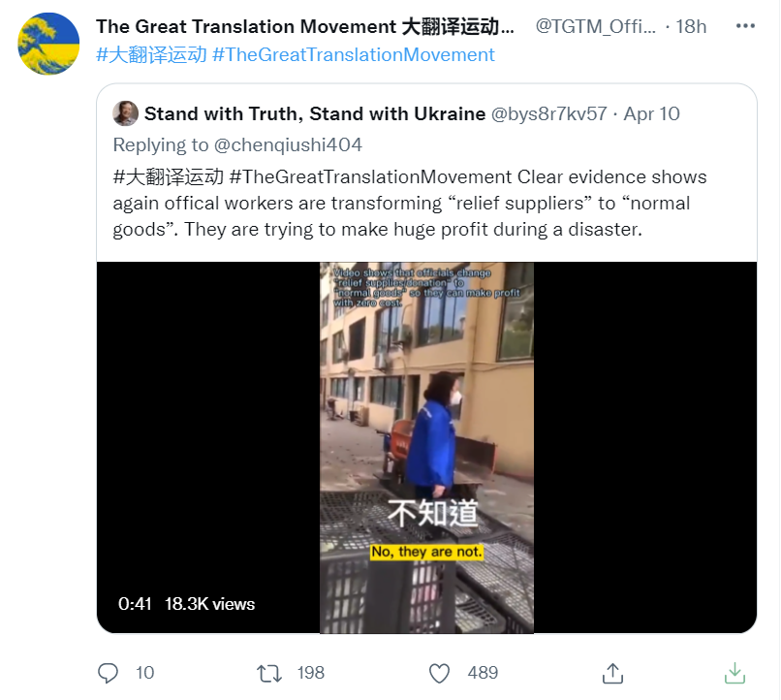Open #TheGreatTranslationMovement hashtag link at top

point(354,55)
